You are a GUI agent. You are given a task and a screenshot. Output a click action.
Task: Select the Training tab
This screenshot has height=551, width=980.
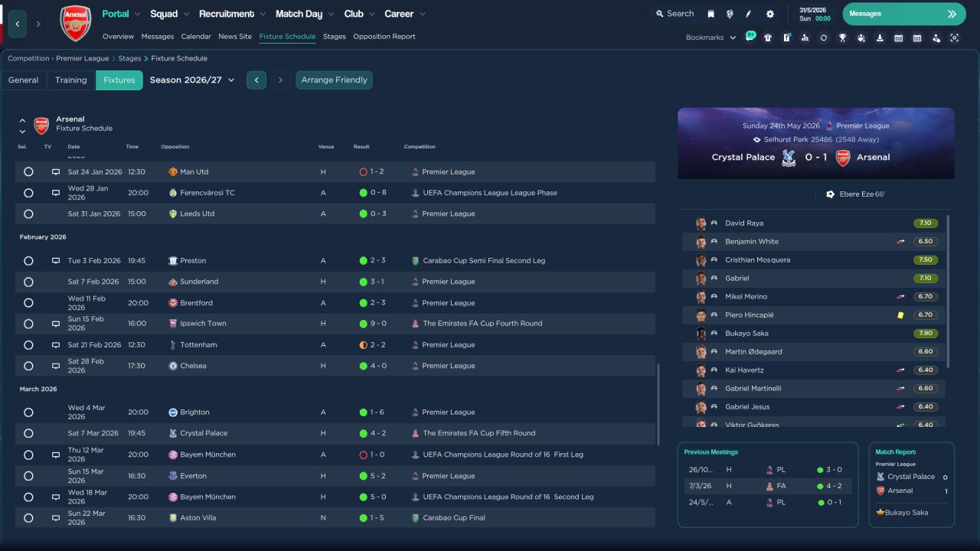pyautogui.click(x=71, y=80)
